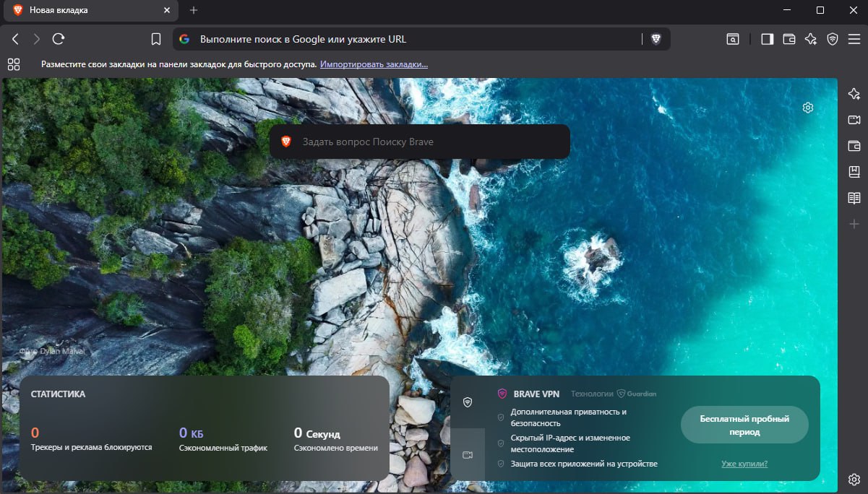Open Leo AI in the right sidebar

click(x=854, y=94)
